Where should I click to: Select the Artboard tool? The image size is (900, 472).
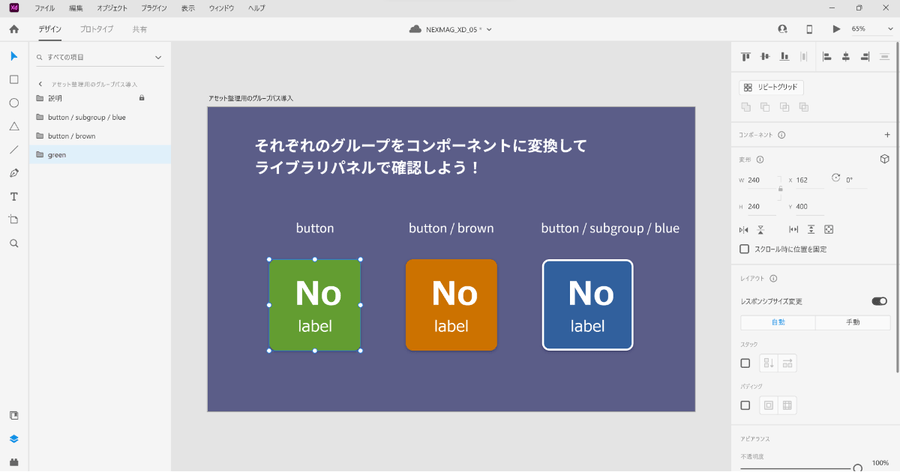[14, 220]
